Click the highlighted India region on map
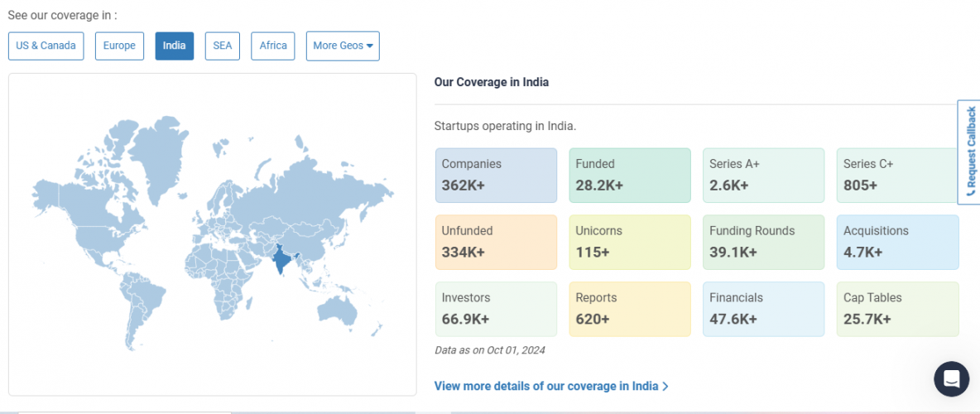 tap(282, 261)
